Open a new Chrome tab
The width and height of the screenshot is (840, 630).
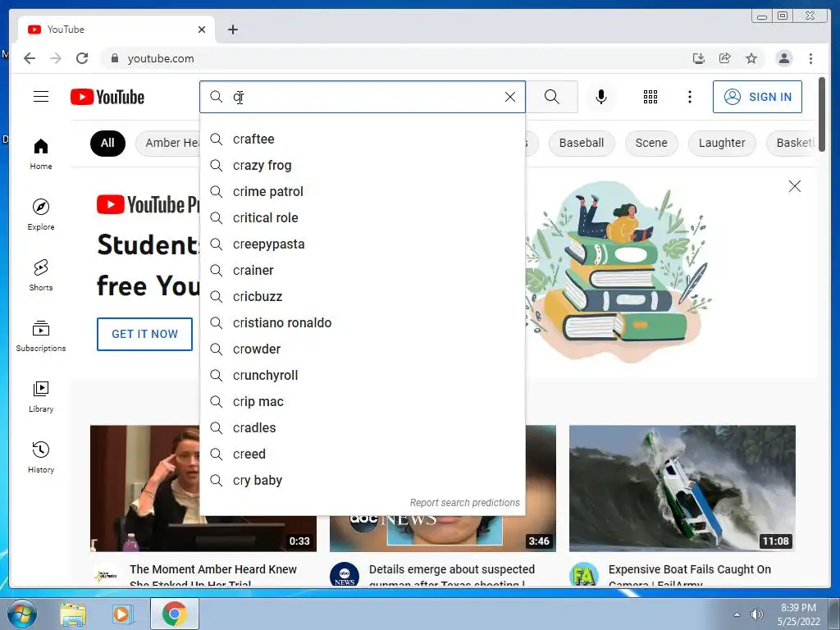point(232,30)
